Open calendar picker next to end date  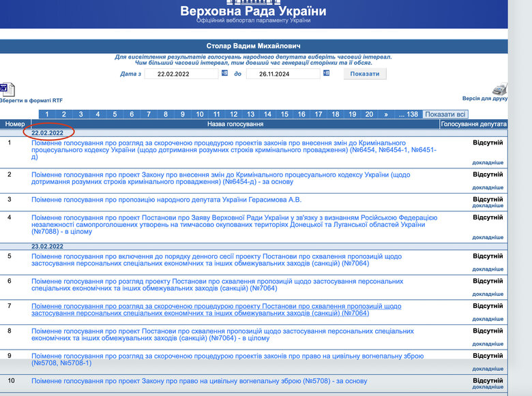click(326, 74)
